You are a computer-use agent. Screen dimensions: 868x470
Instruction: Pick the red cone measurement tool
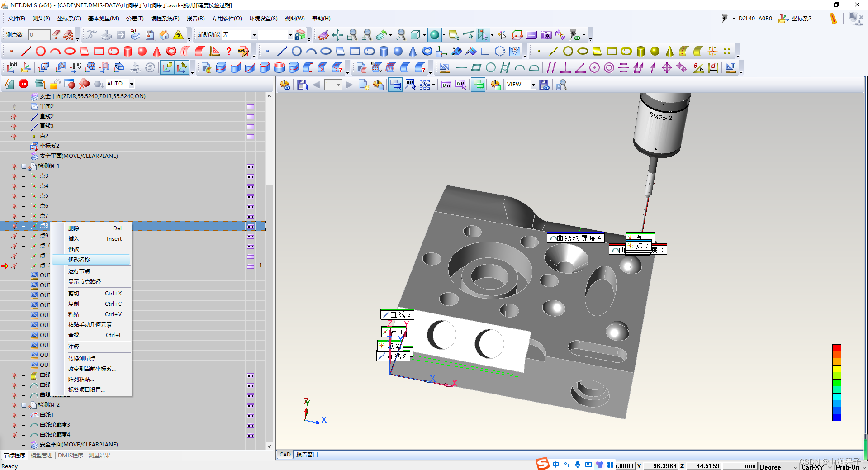click(x=157, y=51)
